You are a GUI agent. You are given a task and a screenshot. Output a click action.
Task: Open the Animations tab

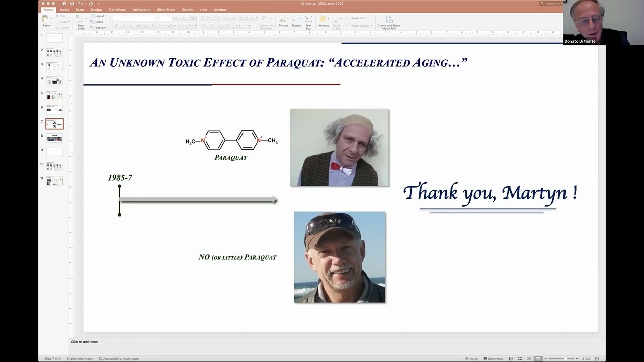[141, 10]
